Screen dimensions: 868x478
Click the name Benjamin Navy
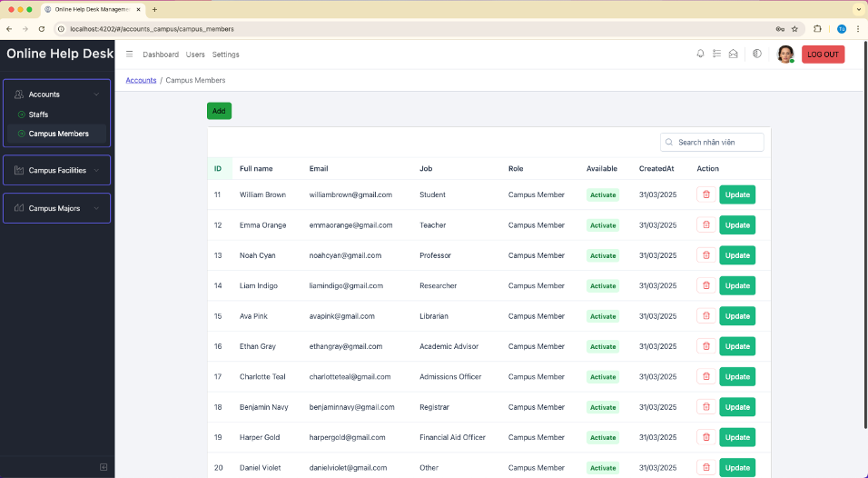click(264, 407)
